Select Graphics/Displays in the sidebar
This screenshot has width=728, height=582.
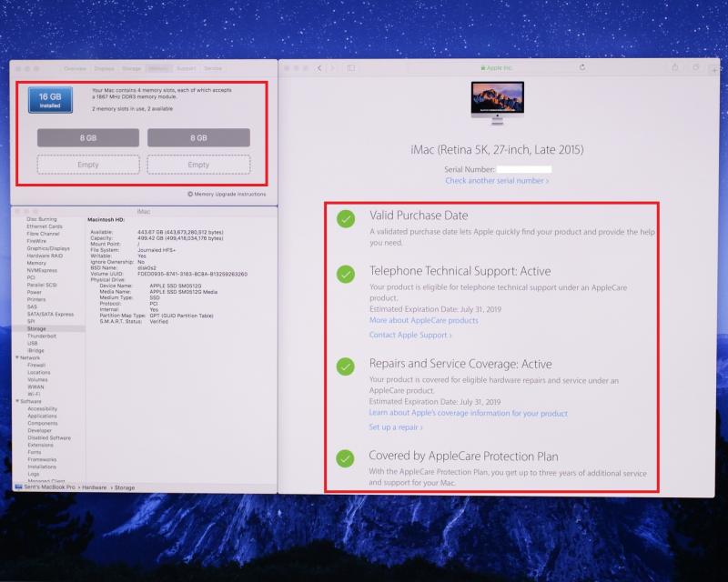point(48,248)
